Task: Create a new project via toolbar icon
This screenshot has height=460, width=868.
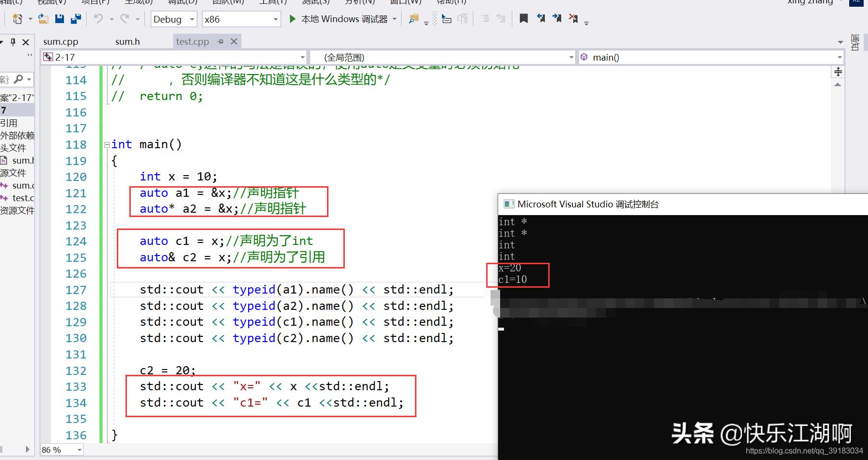Action: (17, 18)
